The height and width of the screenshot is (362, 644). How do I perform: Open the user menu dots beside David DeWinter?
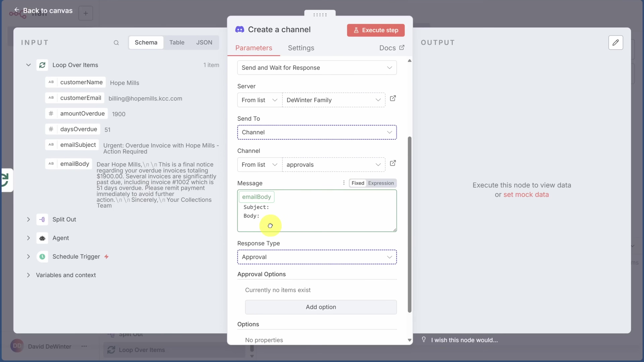click(x=84, y=346)
